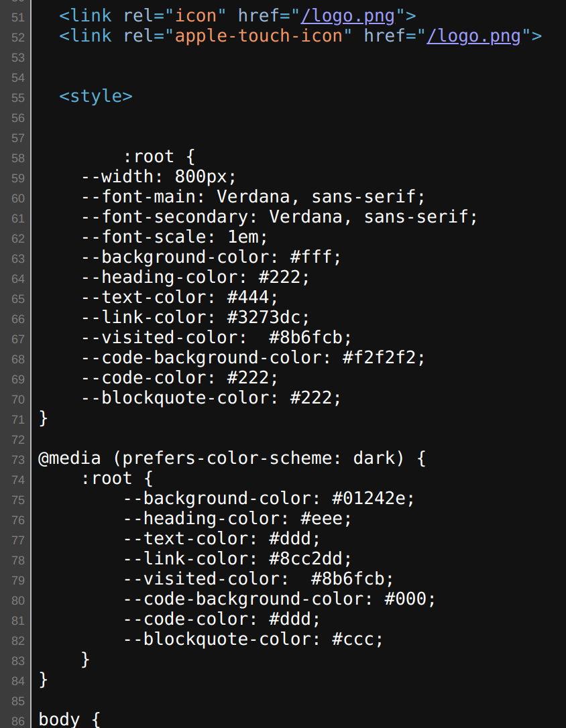Click the #01242e background-color value
Viewport: 566px width, 728px height.
(374, 498)
